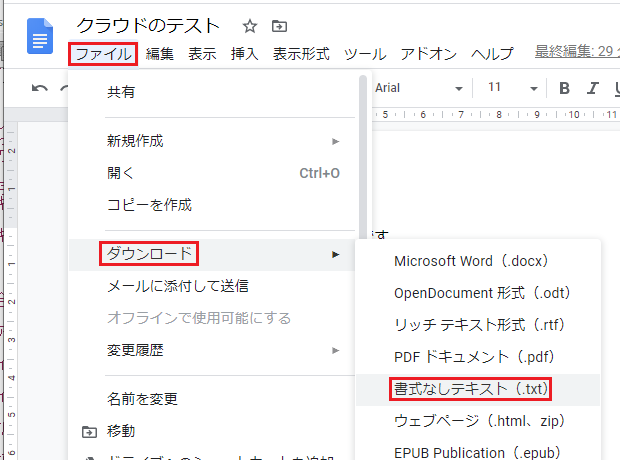
Task: Select ダウンロード menu item
Action: tap(214, 254)
